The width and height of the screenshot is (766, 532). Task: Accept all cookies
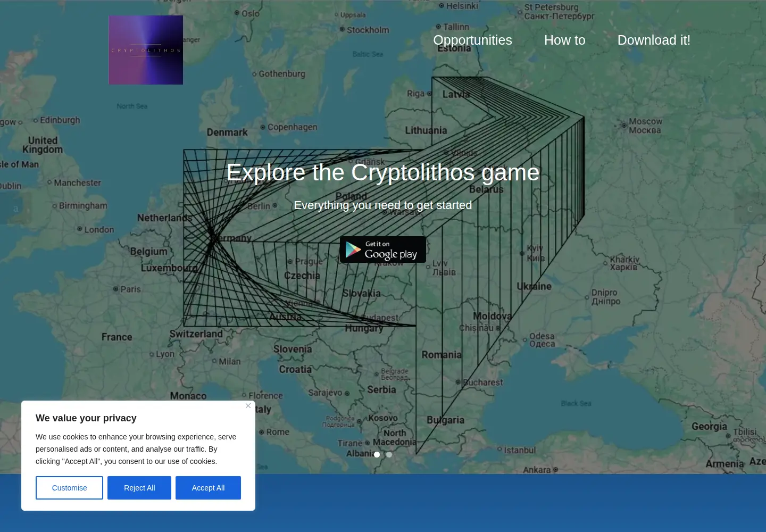(208, 488)
